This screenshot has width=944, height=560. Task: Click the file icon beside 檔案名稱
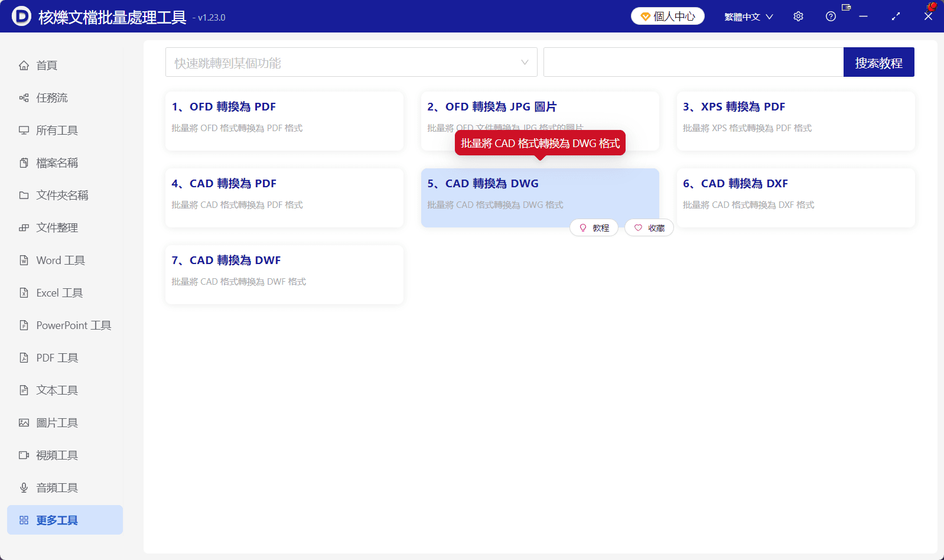[24, 162]
